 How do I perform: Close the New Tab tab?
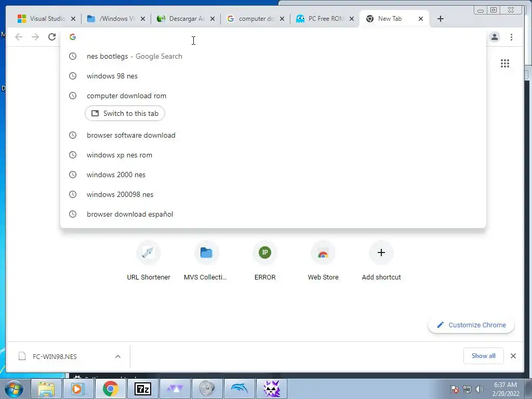coord(421,19)
